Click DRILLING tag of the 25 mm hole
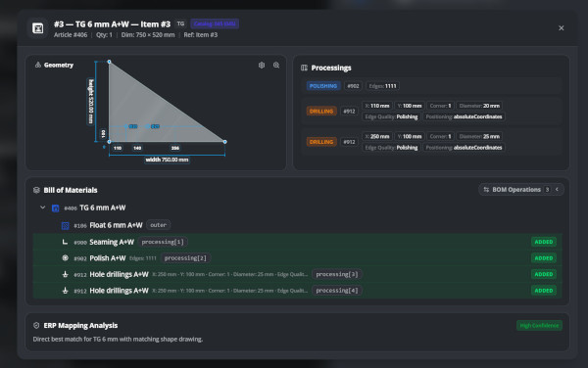 pyautogui.click(x=321, y=142)
